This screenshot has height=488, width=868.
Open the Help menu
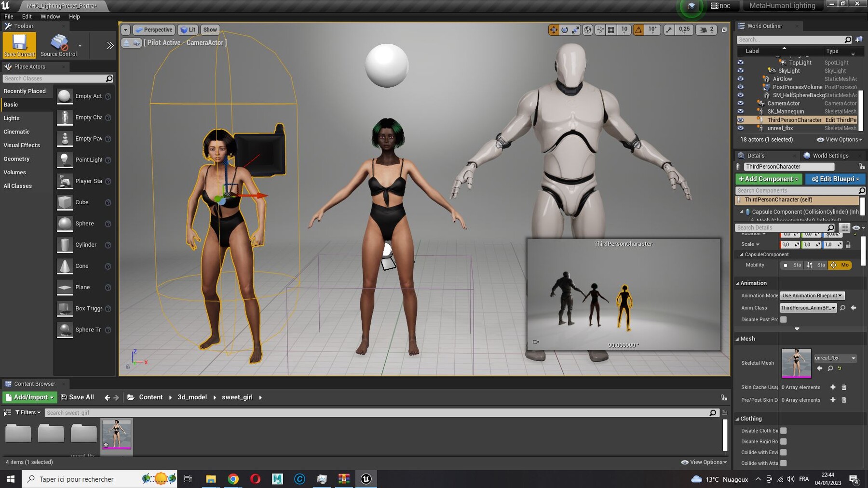tap(74, 16)
